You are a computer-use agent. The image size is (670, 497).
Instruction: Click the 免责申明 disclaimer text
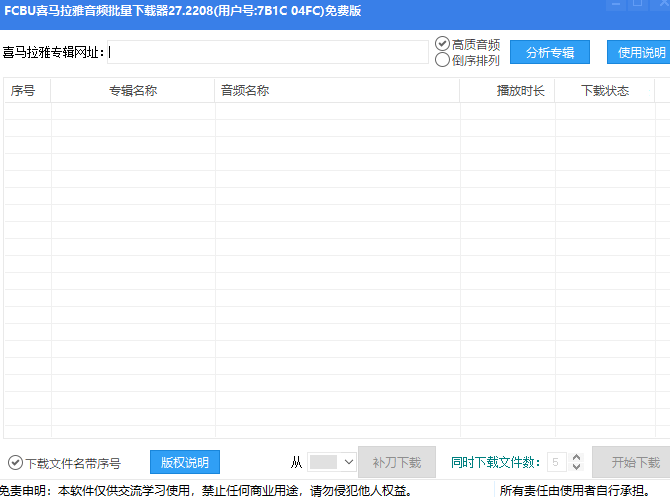(206, 491)
